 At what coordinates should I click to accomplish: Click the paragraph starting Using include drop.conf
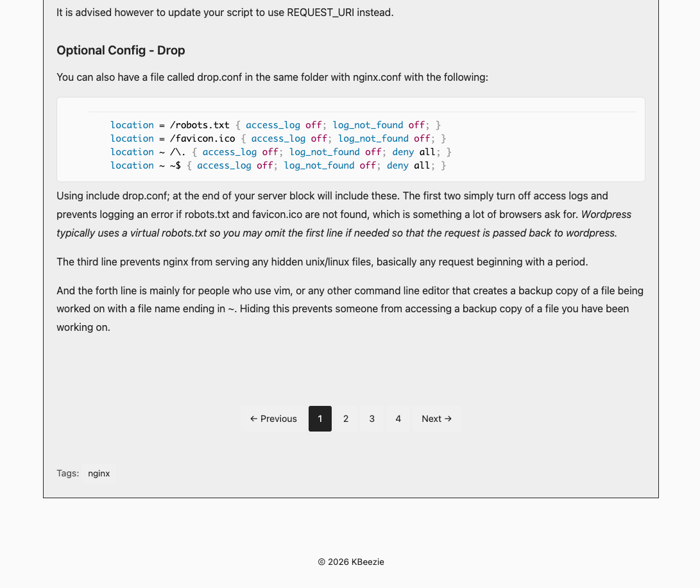click(x=344, y=215)
